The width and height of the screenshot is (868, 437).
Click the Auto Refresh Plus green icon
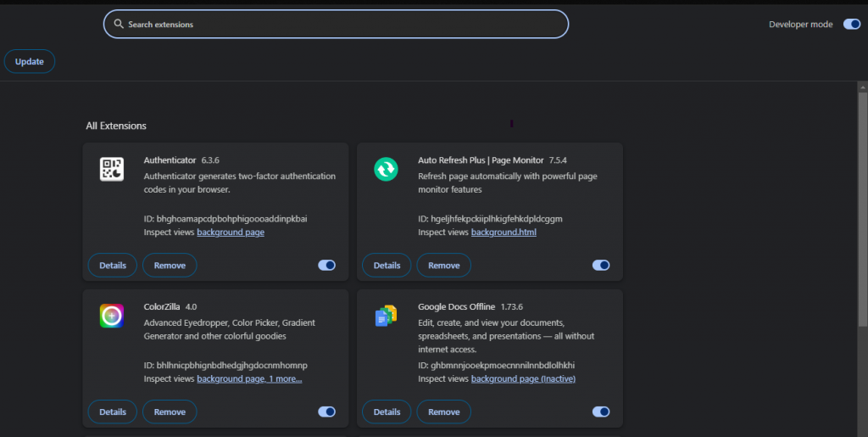tap(386, 169)
